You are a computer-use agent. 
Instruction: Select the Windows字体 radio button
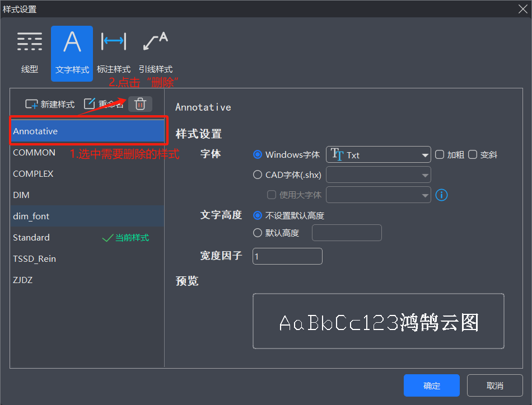[x=258, y=155]
